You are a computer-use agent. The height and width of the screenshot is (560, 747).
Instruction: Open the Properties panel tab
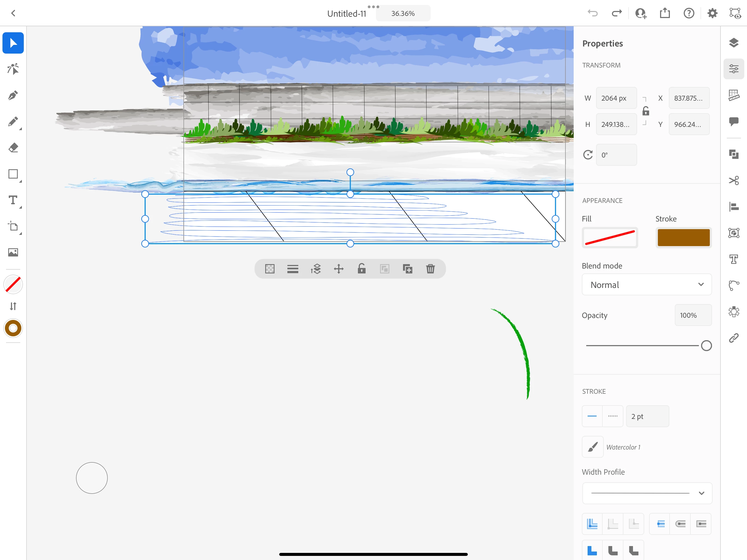[734, 69]
